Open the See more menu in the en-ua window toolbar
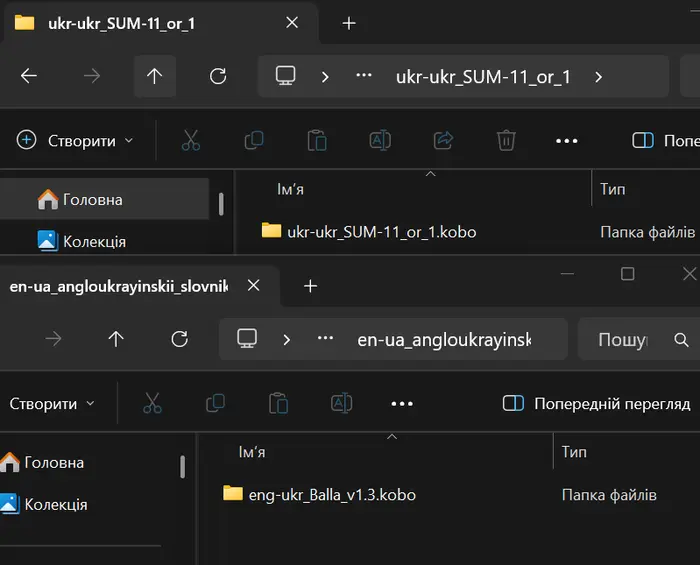The width and height of the screenshot is (700, 565). [402, 404]
